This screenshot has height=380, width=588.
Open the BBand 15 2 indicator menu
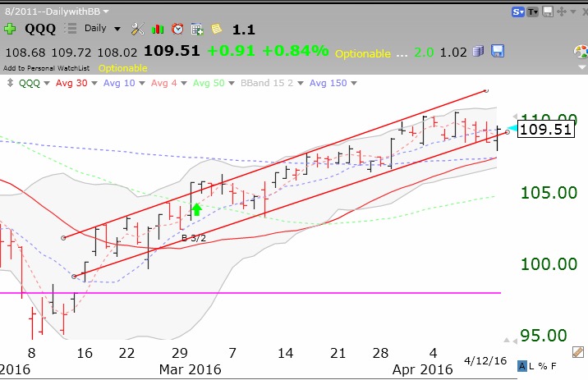click(273, 83)
